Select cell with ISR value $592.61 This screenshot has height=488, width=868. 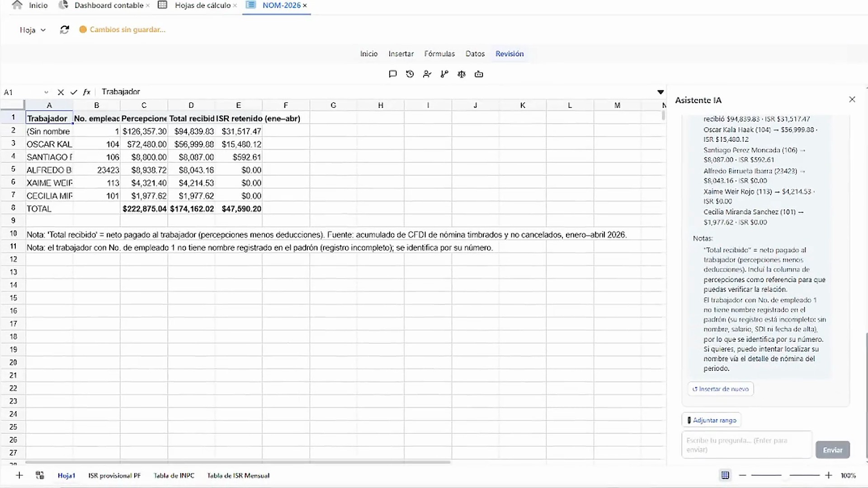click(x=239, y=157)
